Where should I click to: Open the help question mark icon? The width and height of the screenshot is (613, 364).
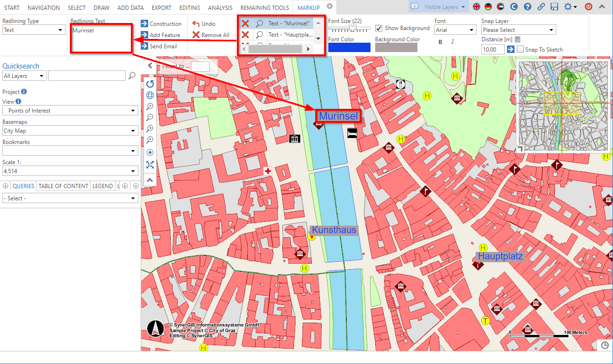coord(528,7)
